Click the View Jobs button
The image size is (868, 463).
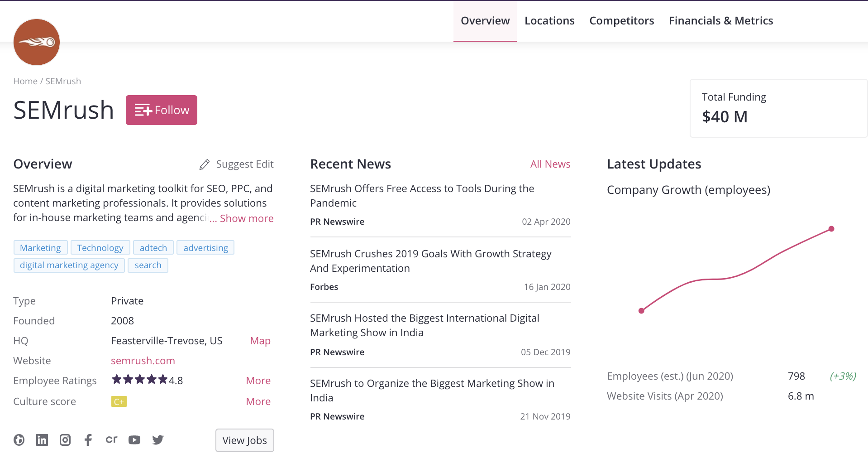coord(245,440)
